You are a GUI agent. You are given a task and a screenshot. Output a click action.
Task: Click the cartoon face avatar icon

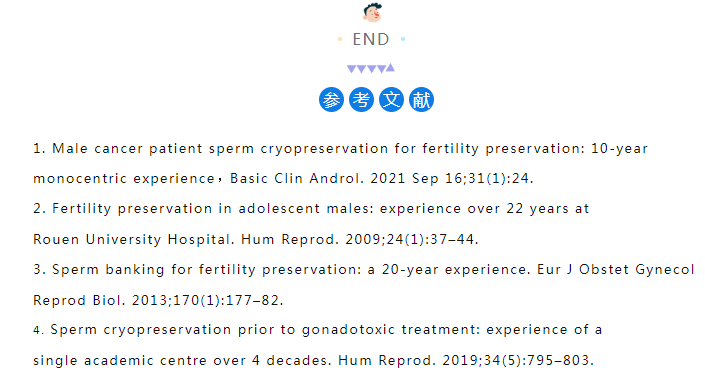click(372, 12)
